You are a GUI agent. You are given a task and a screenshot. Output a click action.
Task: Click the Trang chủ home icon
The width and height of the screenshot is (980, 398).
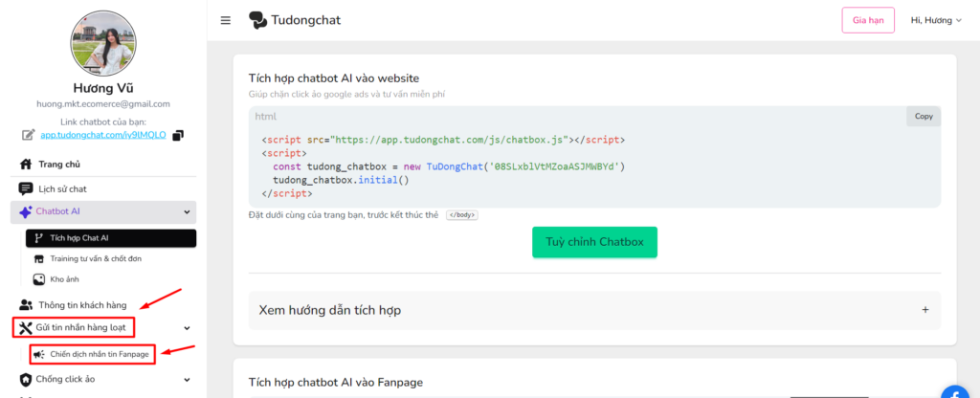pyautogui.click(x=26, y=165)
